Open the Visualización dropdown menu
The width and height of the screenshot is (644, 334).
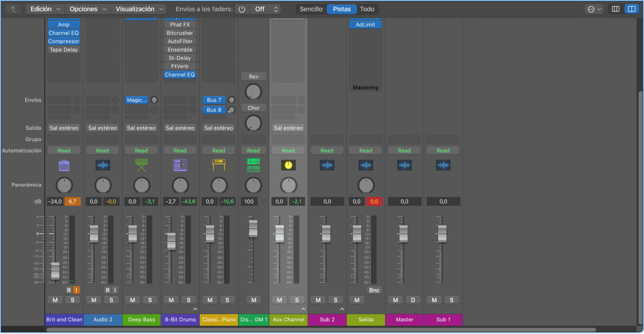click(140, 9)
